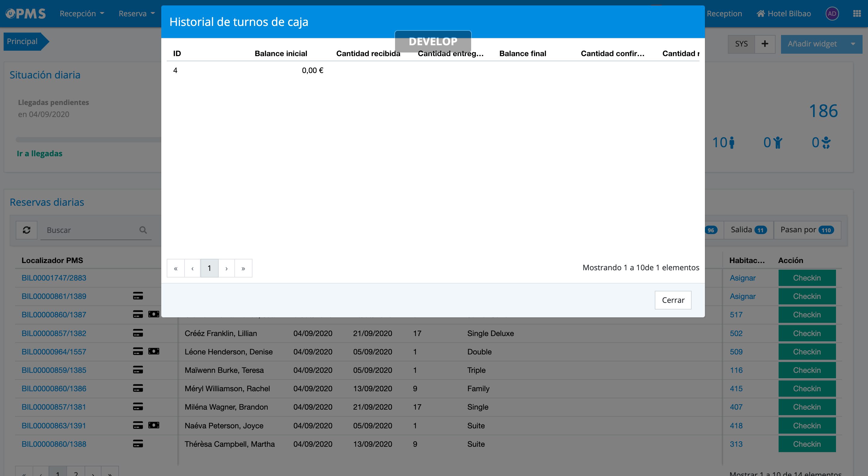Click page 1 in modal pagination
Image resolution: width=868 pixels, height=476 pixels.
(x=209, y=268)
